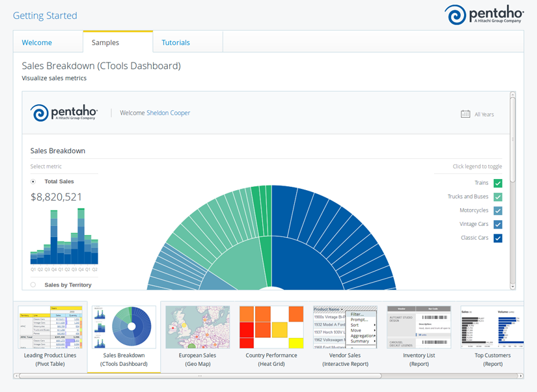The image size is (537, 392).
Task: Toggle the Trains legend checkbox
Action: pos(498,184)
